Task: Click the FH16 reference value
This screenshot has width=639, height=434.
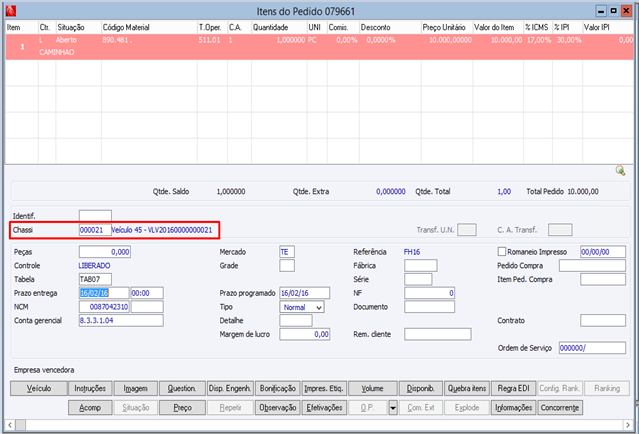Action: click(412, 252)
